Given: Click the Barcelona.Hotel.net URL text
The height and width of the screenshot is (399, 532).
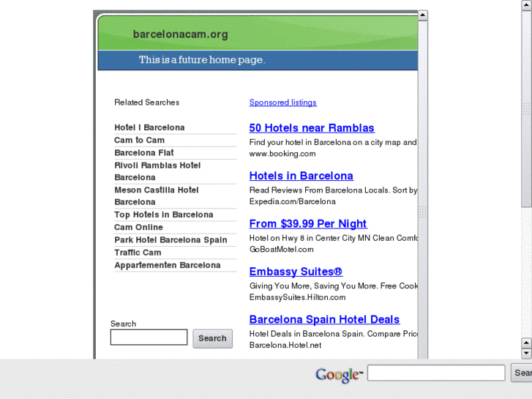Looking at the screenshot, I should click(285, 345).
